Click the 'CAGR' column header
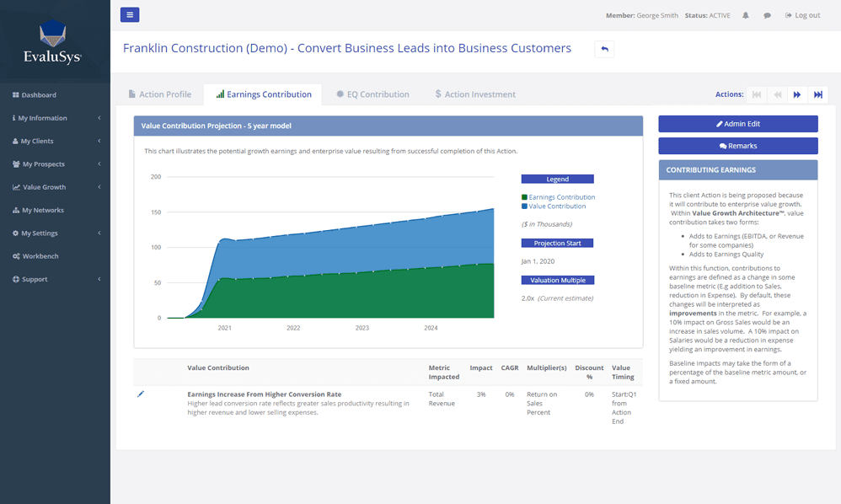The height and width of the screenshot is (504, 841). click(510, 367)
